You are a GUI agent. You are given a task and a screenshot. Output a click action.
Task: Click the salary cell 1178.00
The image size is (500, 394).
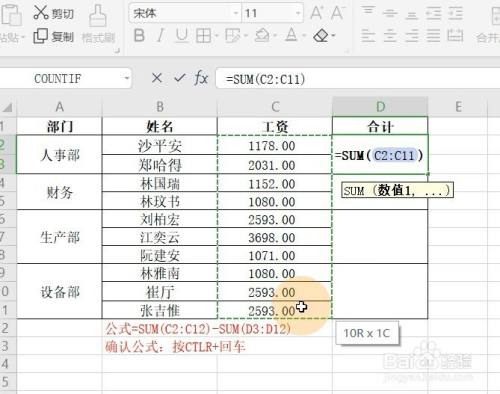[275, 145]
